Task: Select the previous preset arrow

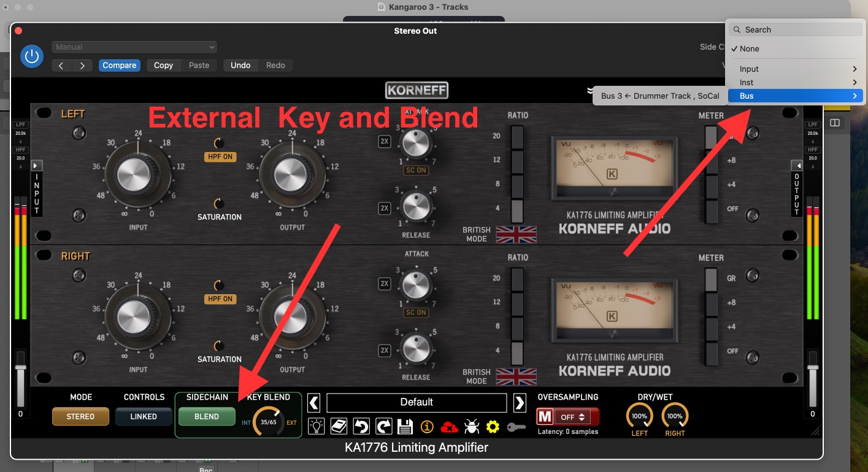Action: pos(313,403)
